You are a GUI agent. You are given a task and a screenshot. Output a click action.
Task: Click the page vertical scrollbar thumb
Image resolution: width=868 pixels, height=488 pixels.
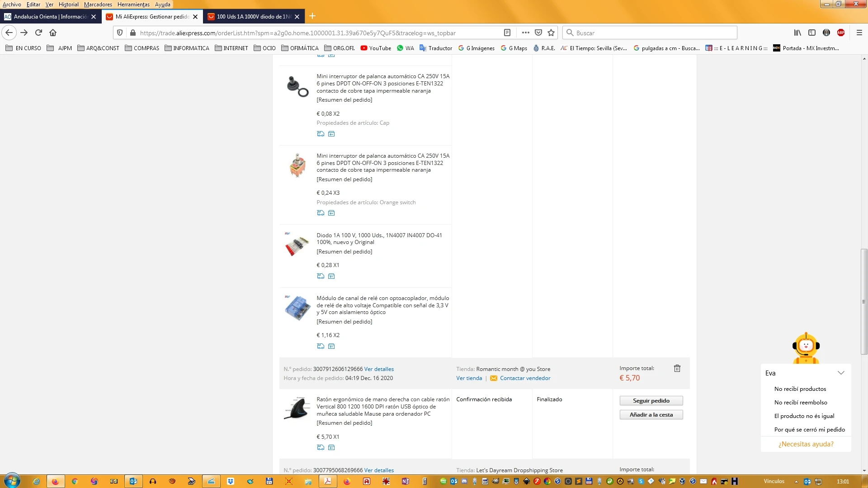click(863, 301)
